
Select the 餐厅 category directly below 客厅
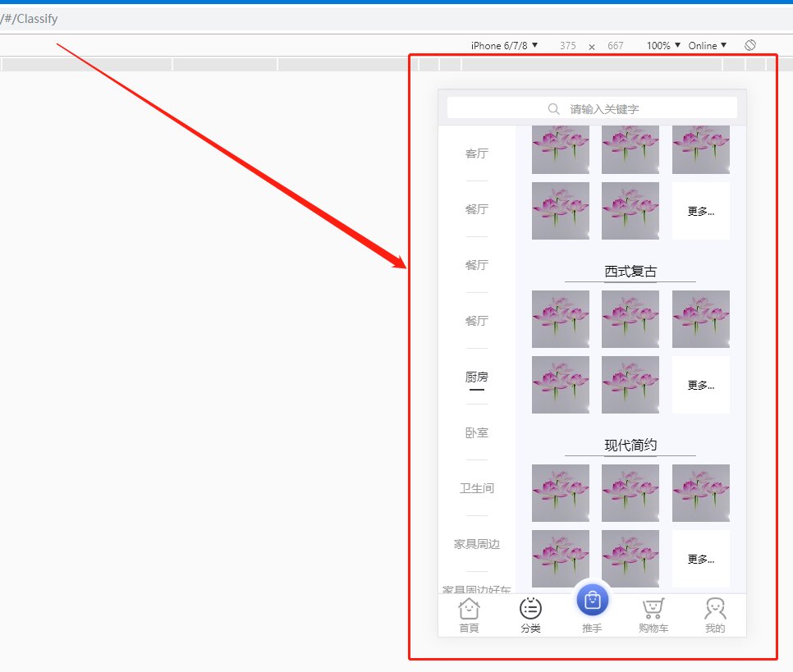(x=477, y=209)
